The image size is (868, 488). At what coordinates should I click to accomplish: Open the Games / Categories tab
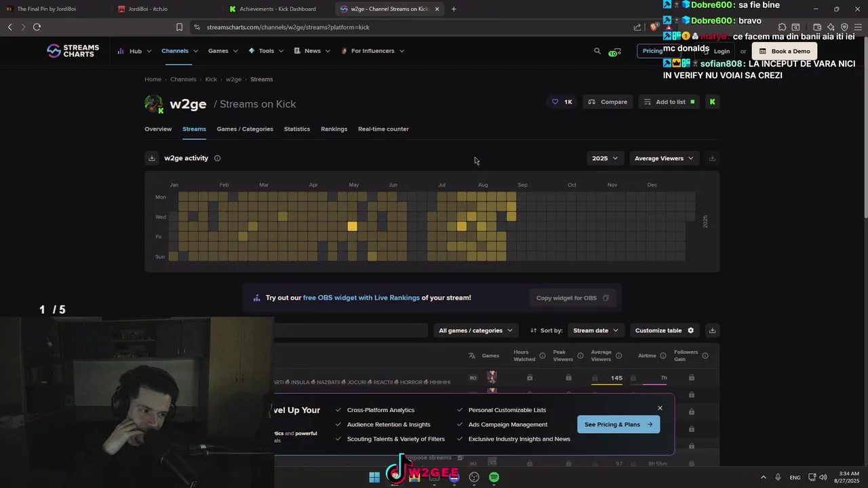click(245, 129)
